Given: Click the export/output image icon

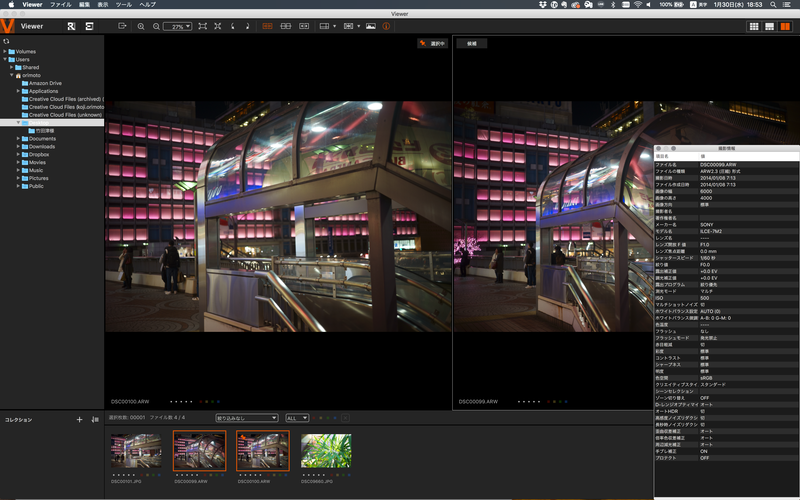Looking at the screenshot, I should 122,26.
